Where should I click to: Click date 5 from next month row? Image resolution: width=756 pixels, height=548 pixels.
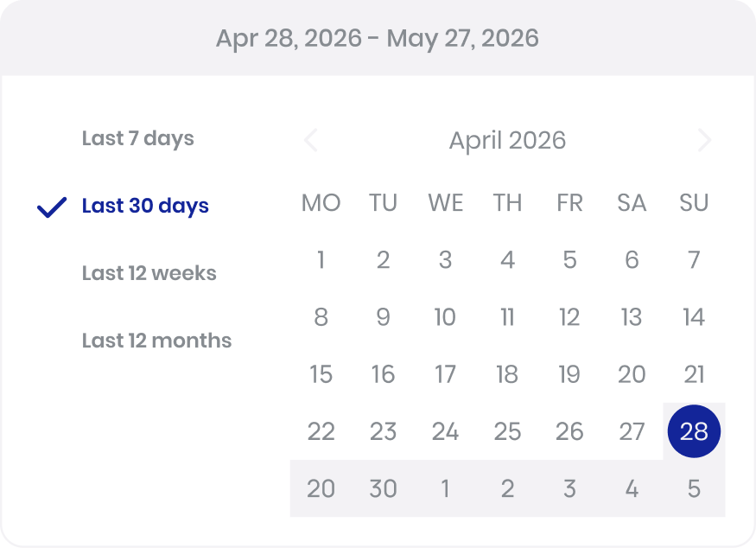[694, 488]
